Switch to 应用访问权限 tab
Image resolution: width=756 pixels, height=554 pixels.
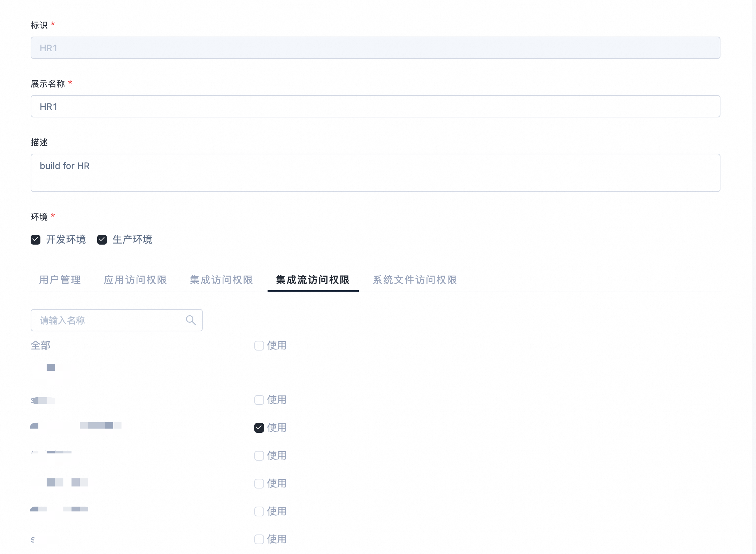coord(135,280)
